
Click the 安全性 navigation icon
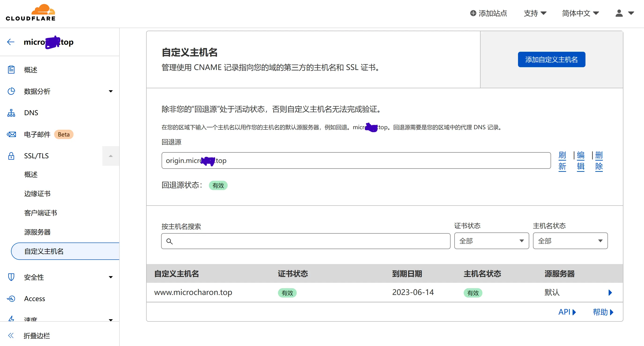(11, 277)
